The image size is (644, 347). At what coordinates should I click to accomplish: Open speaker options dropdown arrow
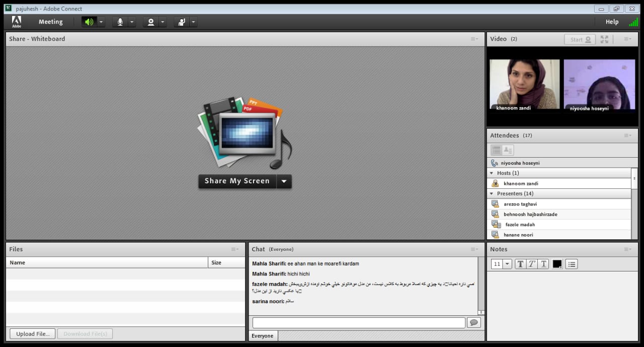click(101, 22)
